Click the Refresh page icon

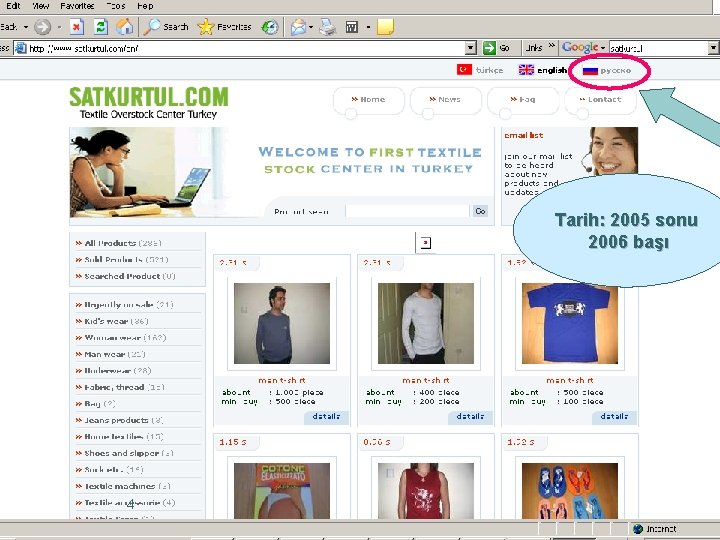point(101,27)
